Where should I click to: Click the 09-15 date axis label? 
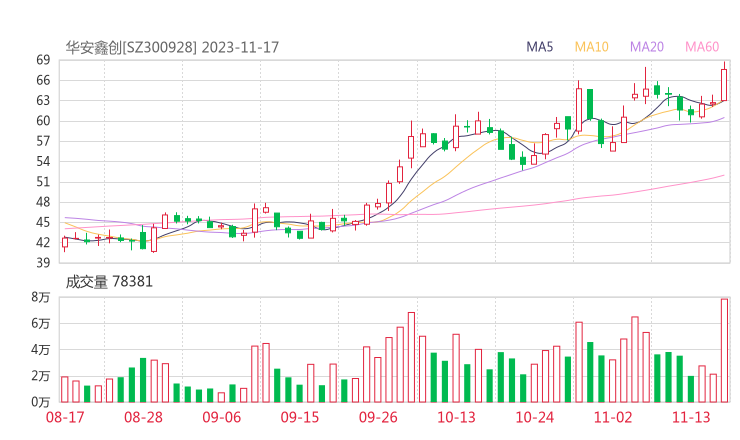tap(300, 417)
